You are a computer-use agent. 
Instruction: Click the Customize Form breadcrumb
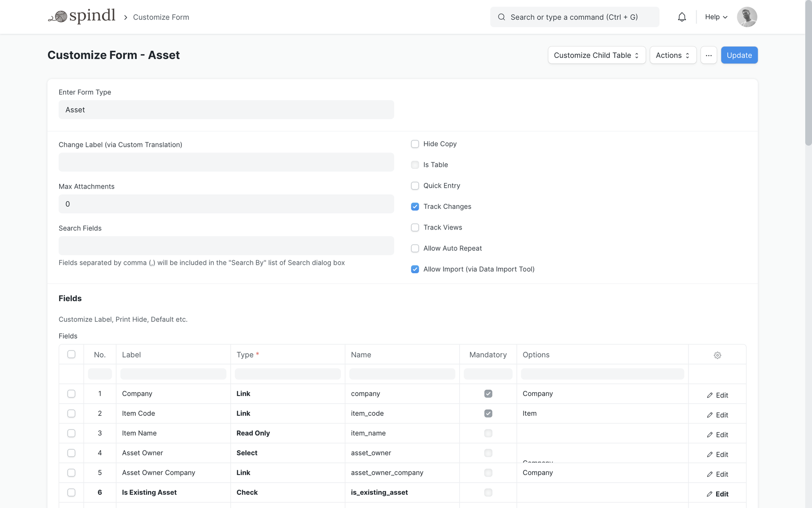coord(161,17)
